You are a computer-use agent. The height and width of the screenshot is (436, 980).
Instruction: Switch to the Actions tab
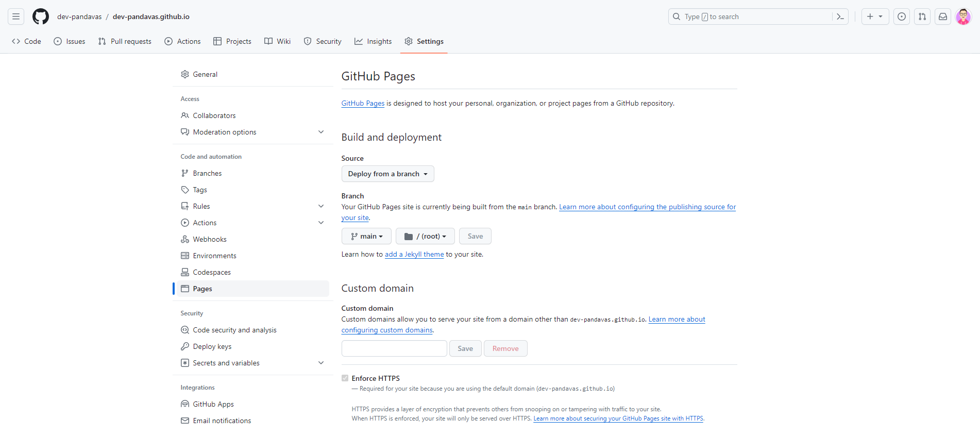[182, 41]
